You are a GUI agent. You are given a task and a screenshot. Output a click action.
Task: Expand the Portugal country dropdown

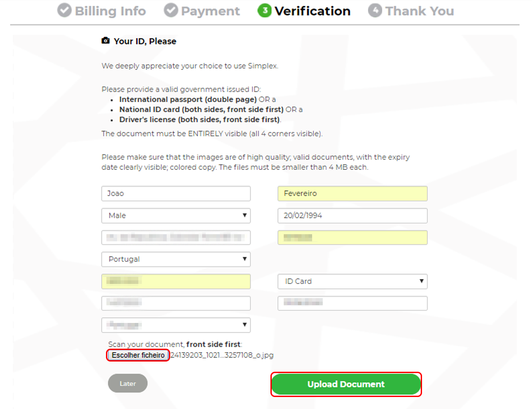(176, 259)
